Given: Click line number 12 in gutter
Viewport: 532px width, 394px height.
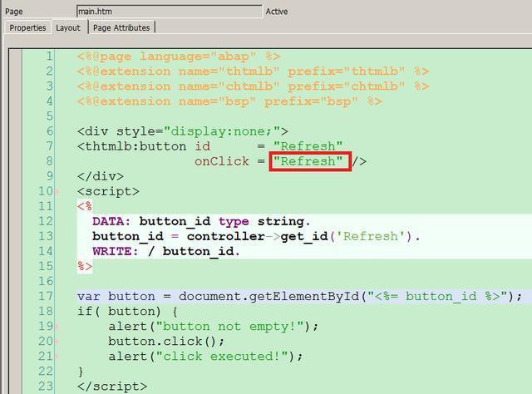Looking at the screenshot, I should coord(46,221).
